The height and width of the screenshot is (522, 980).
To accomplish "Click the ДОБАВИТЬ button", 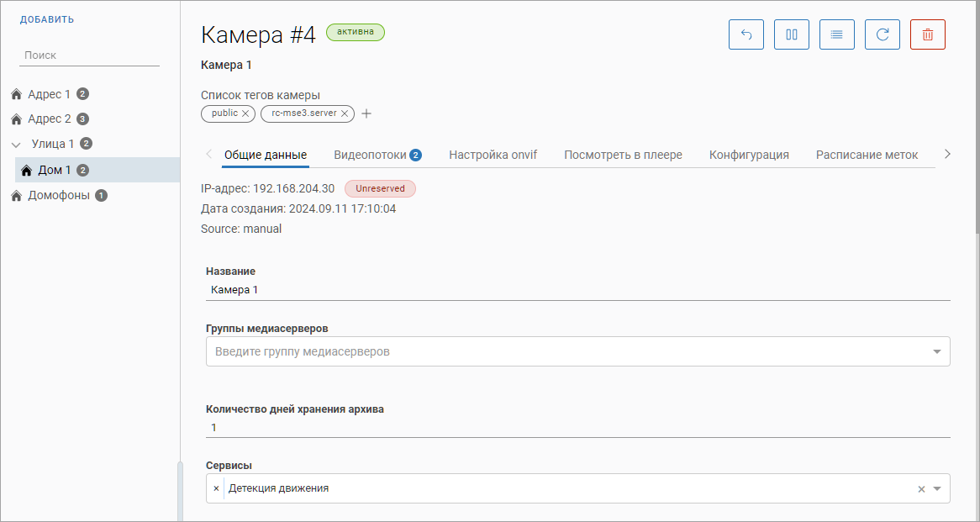I will tap(47, 19).
